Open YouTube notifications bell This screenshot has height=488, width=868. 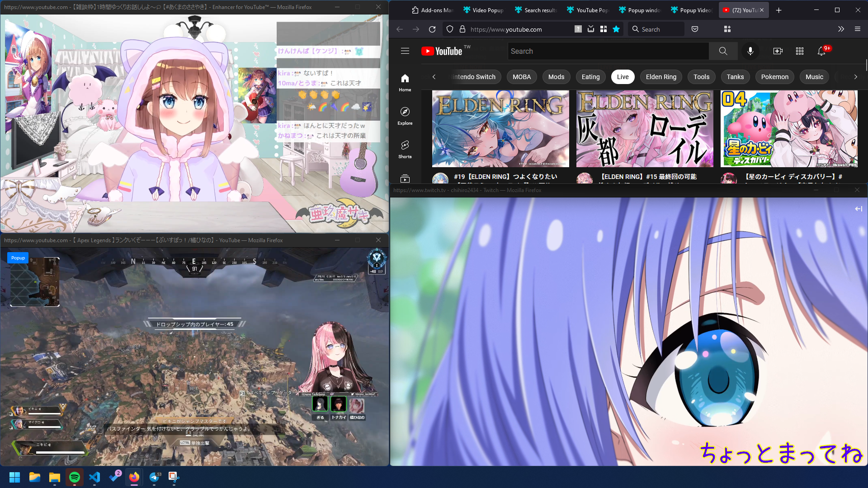click(821, 51)
